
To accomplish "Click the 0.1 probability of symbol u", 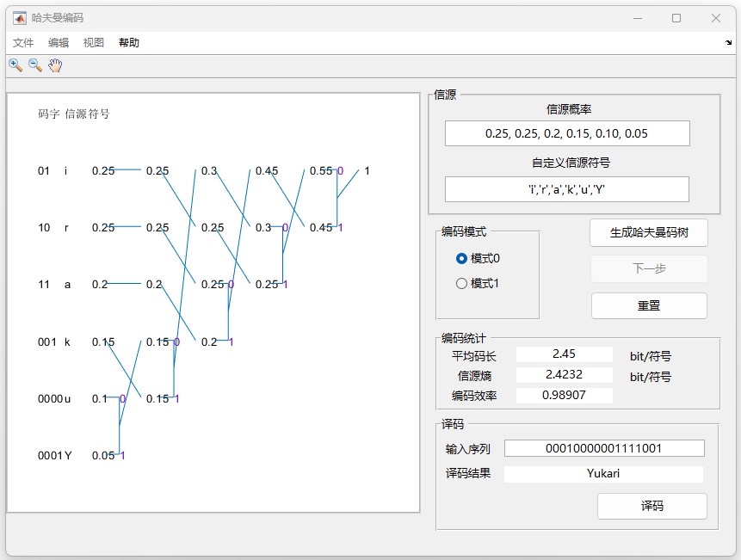I will coord(100,398).
